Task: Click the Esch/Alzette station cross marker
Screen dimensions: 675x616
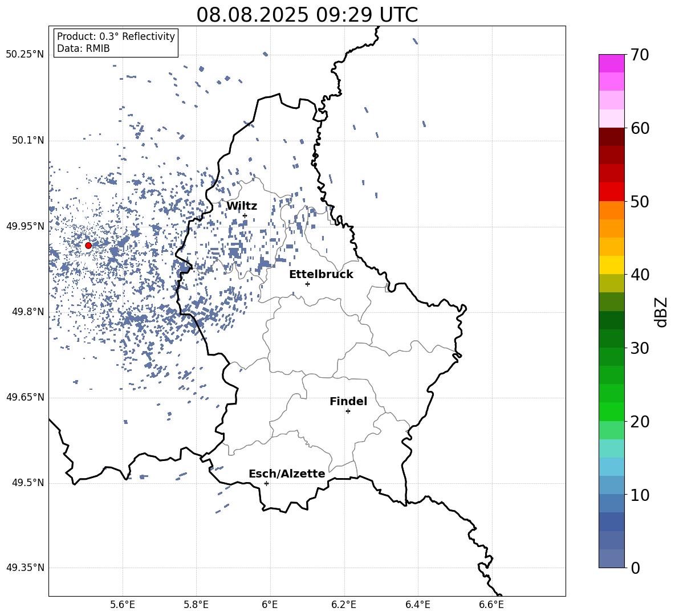Action: coord(266,483)
